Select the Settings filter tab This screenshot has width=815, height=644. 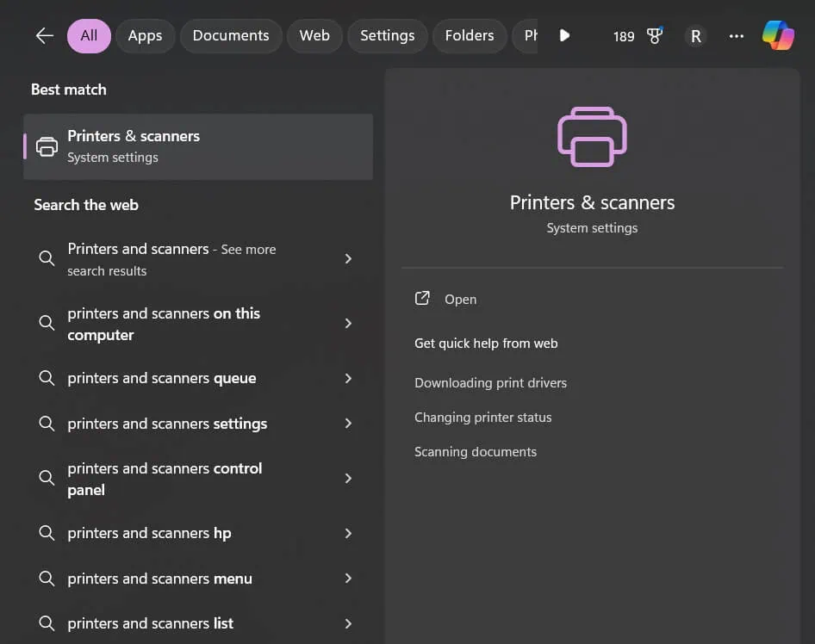click(387, 36)
